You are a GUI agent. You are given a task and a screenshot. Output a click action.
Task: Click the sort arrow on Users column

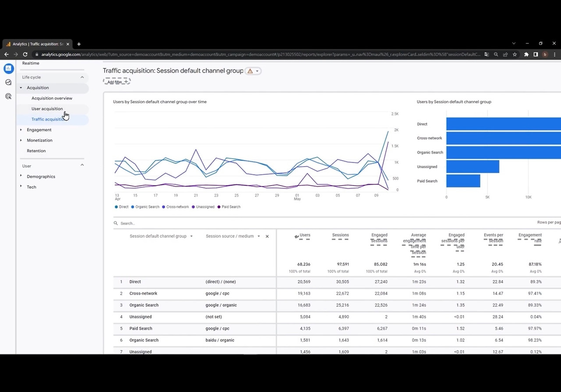tap(297, 236)
